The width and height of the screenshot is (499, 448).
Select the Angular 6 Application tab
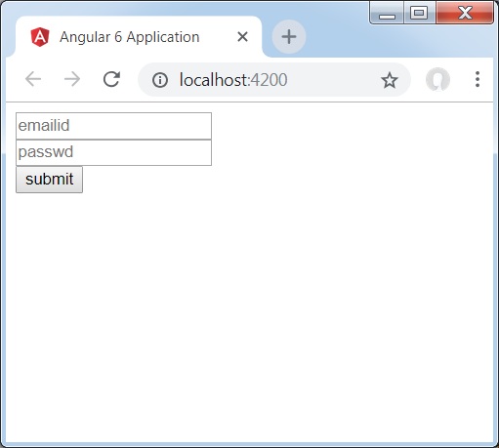pos(139,37)
